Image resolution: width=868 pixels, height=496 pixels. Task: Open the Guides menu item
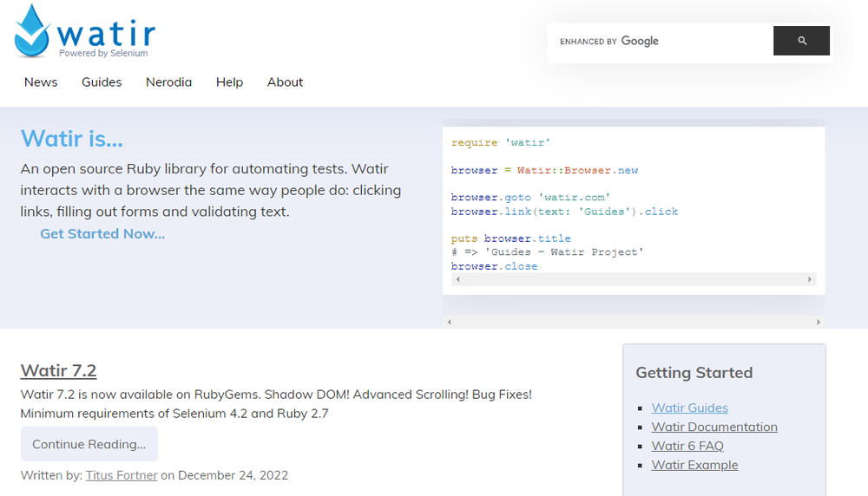pos(102,82)
